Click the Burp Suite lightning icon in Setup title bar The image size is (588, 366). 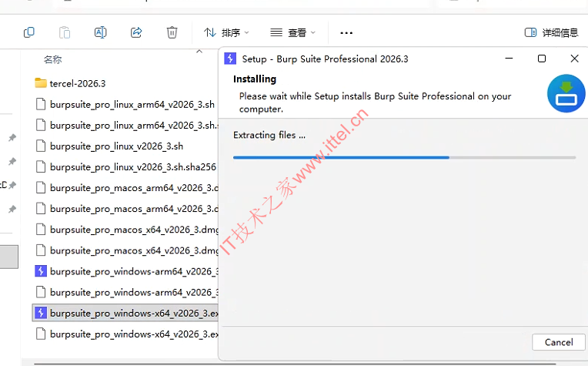coord(230,59)
